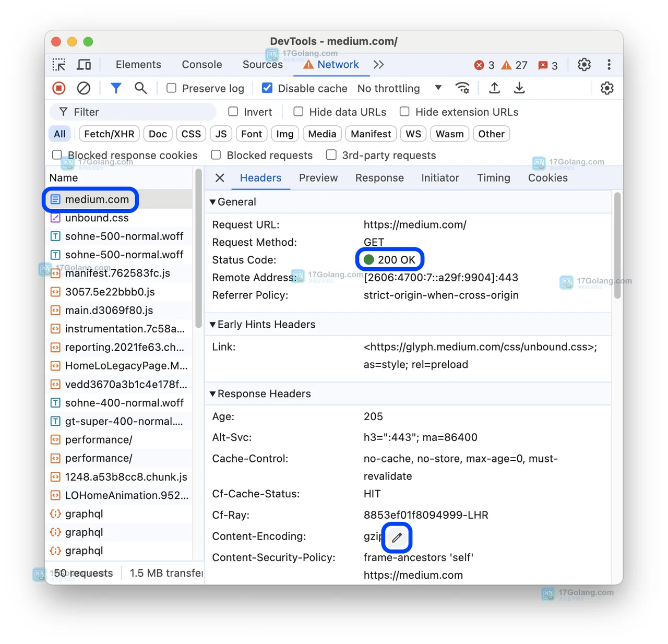Viewport: 668px width, 644px height.
Task: Open network search magnifier
Action: [140, 88]
